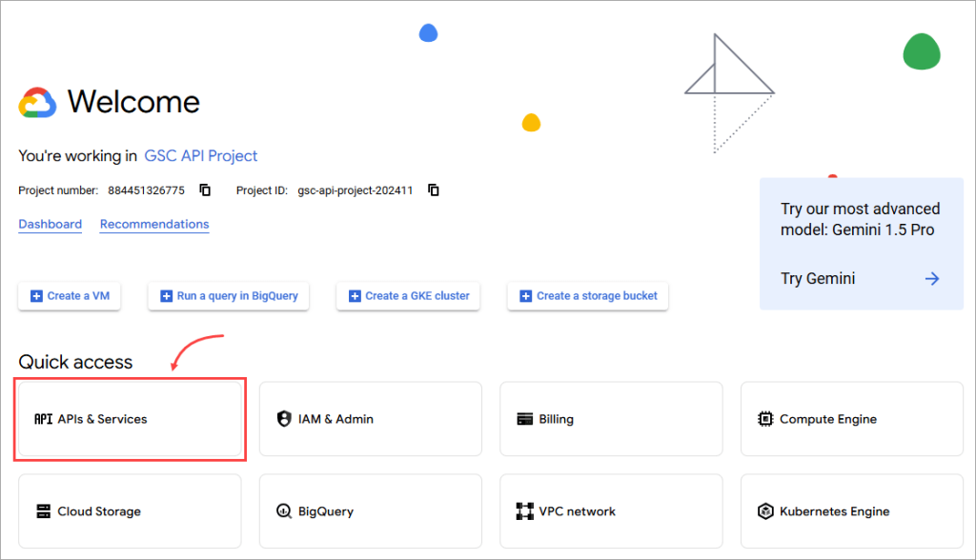Click Create a VM button
This screenshot has height=560, width=976.
click(69, 296)
